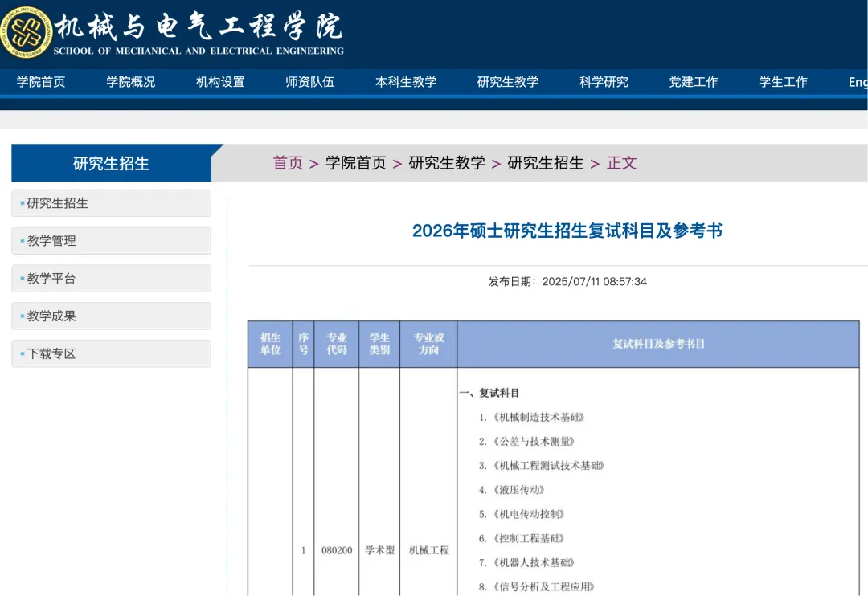Click the serial number 1 cell
The image size is (868, 596).
(x=303, y=550)
